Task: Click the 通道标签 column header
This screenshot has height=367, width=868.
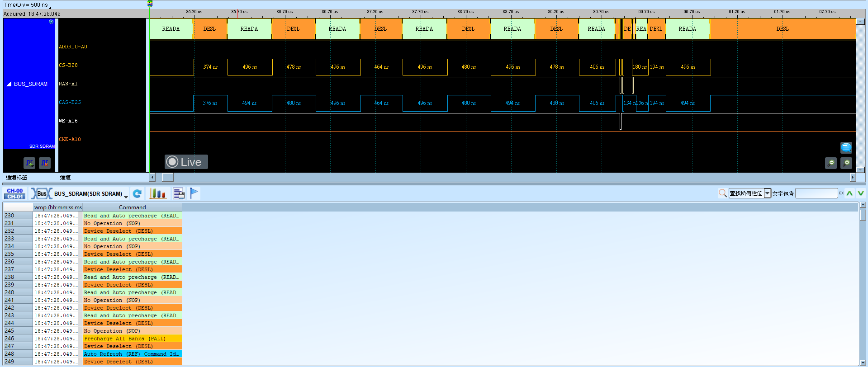Action: tap(17, 178)
